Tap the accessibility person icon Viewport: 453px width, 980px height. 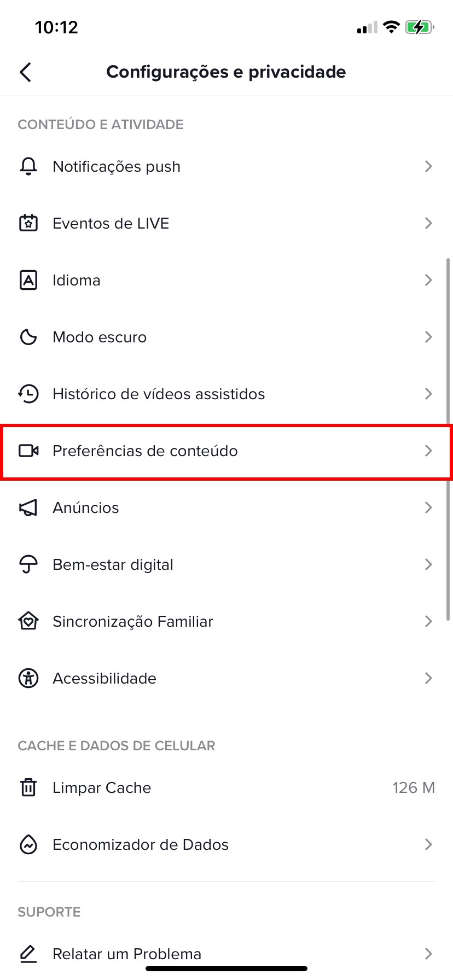(x=28, y=678)
